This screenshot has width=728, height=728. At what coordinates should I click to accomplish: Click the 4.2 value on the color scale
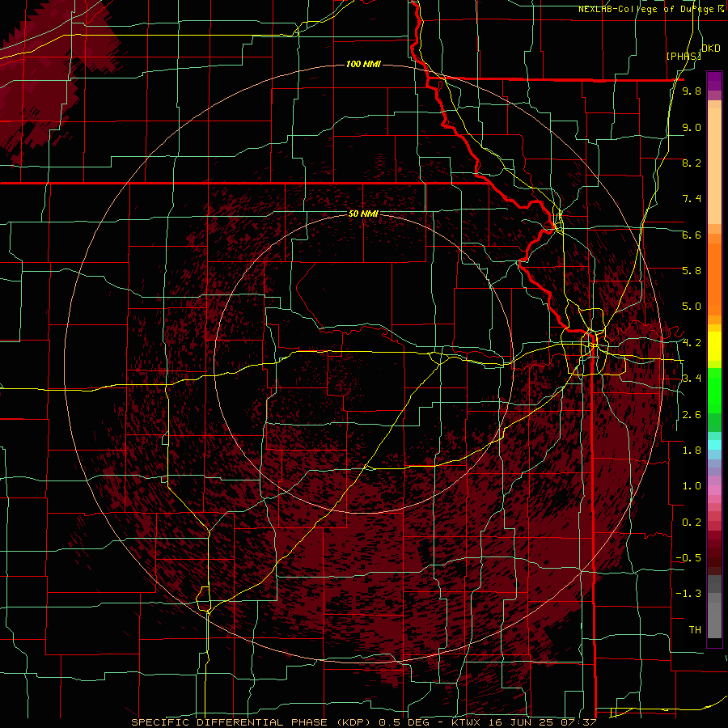coord(692,343)
